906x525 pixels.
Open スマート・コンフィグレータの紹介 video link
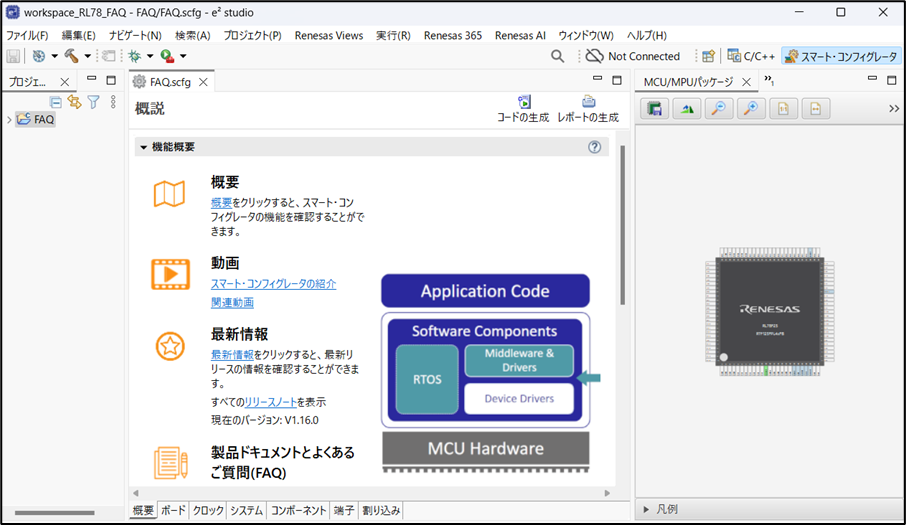(x=273, y=284)
